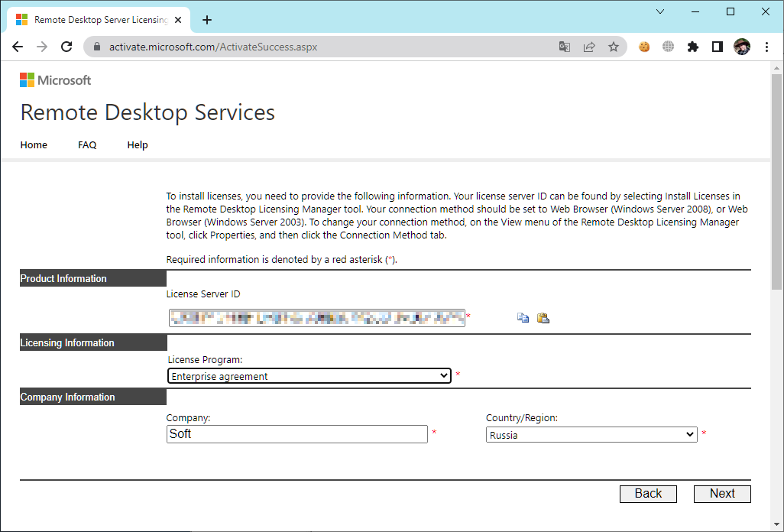Maximize the Chrome window
Viewport: 784px width, 532px height.
click(731, 11)
